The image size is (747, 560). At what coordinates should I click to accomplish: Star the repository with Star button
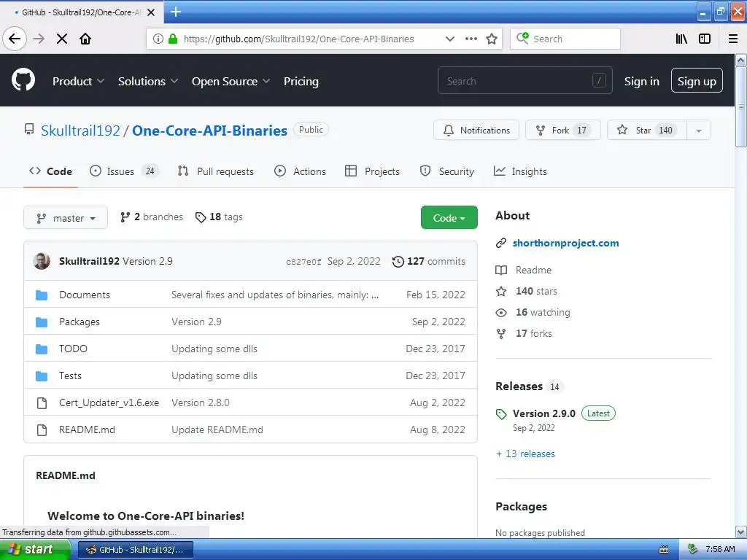[x=647, y=130]
